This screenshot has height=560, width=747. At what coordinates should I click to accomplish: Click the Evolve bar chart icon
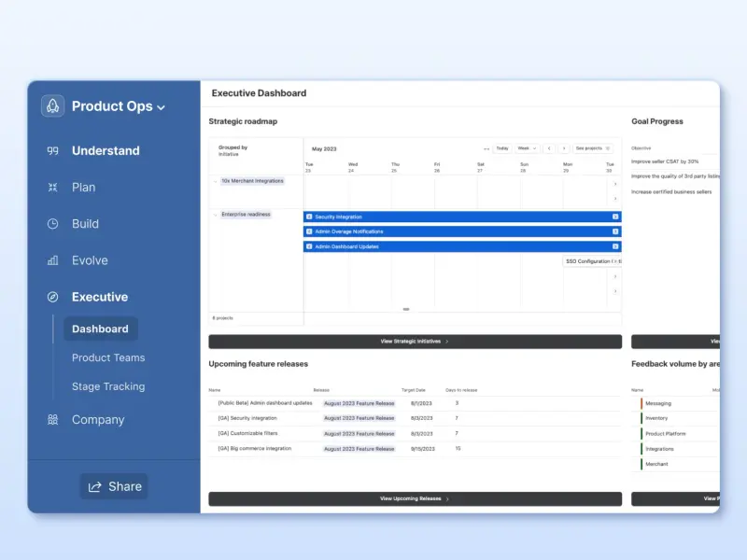[x=53, y=260]
